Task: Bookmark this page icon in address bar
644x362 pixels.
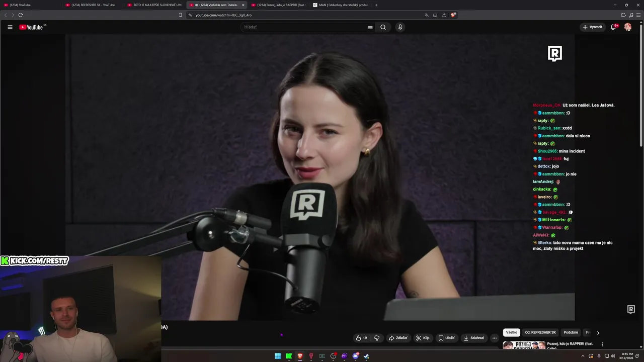Action: (x=180, y=15)
